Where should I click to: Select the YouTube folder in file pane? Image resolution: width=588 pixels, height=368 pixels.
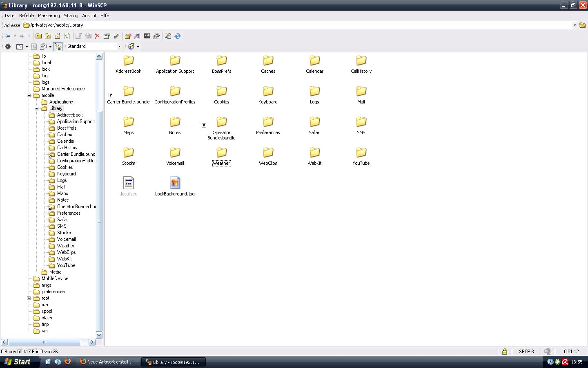point(361,157)
